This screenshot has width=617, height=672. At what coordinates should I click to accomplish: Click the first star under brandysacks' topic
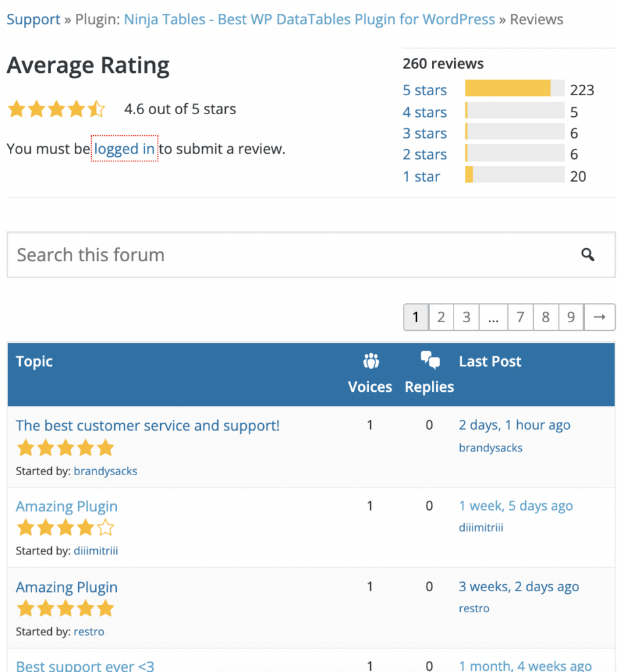click(25, 448)
